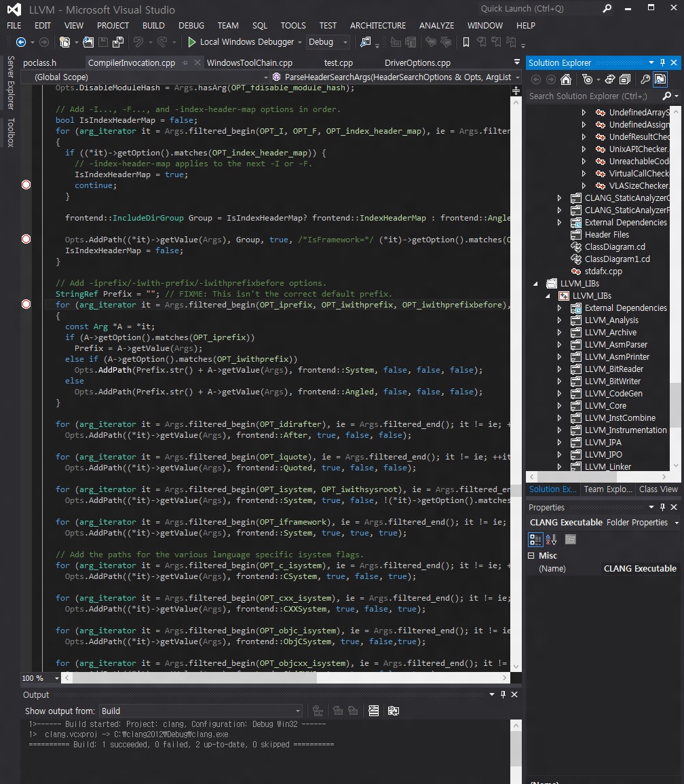
Task: Open Properties via the wrench icon
Action: [x=645, y=79]
